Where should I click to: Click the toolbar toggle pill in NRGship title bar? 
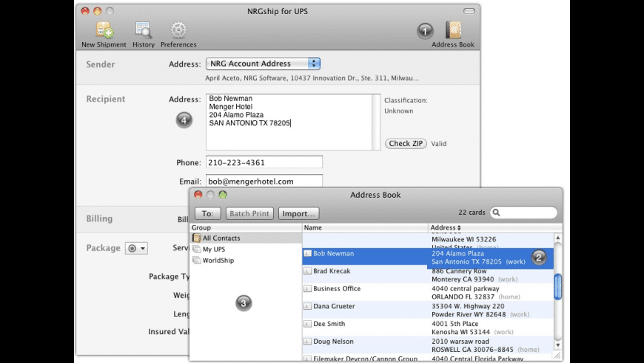[469, 11]
